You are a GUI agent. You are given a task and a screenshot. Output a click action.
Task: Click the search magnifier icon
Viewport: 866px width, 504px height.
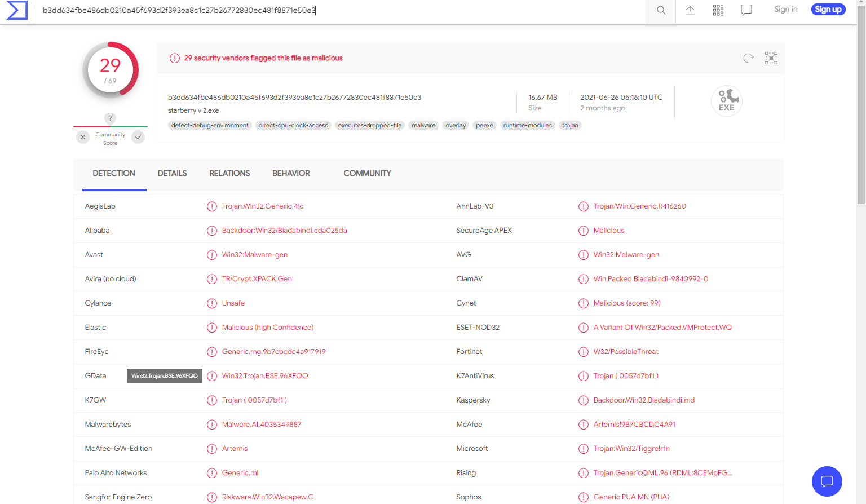[661, 10]
